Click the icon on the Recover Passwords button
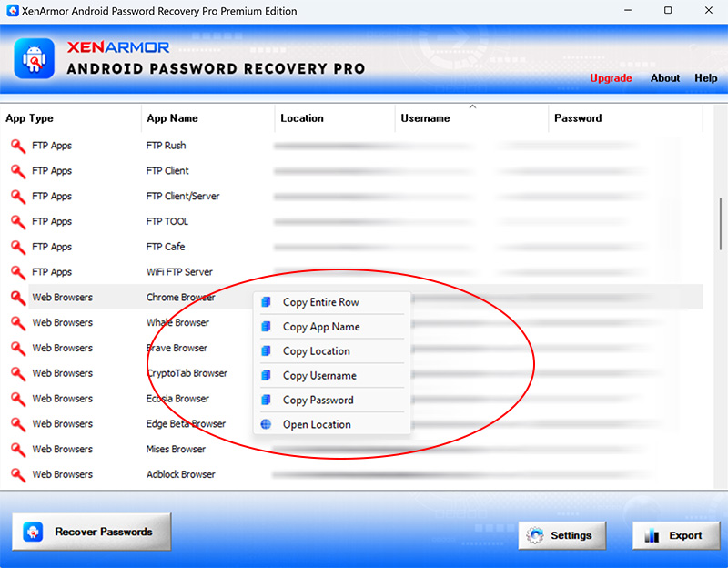 click(33, 532)
